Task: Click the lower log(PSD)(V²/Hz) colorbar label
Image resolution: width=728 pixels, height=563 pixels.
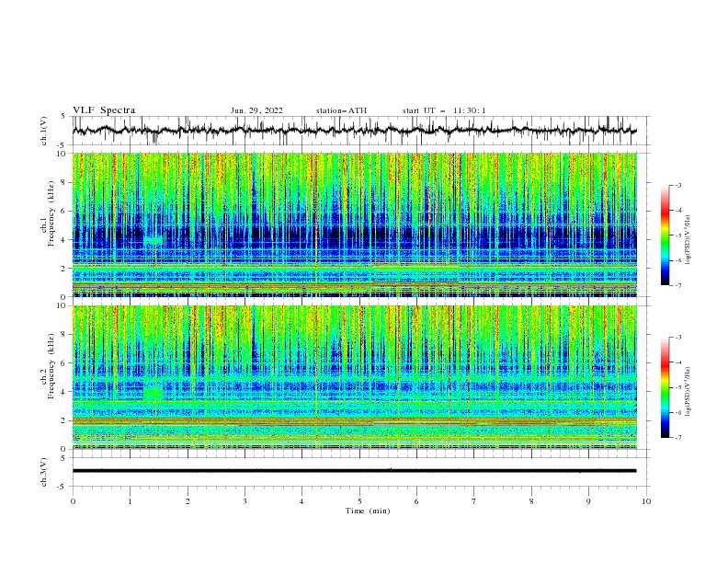Action: coord(688,391)
